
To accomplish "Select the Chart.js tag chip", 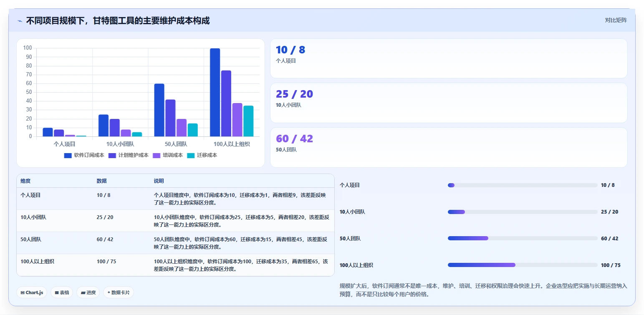I will [x=32, y=292].
